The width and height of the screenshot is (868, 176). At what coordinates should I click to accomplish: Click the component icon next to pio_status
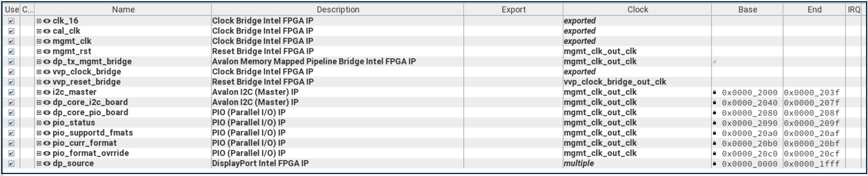pyautogui.click(x=47, y=123)
